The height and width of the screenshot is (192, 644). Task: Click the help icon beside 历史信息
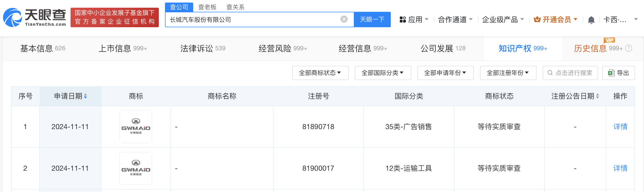629,48
